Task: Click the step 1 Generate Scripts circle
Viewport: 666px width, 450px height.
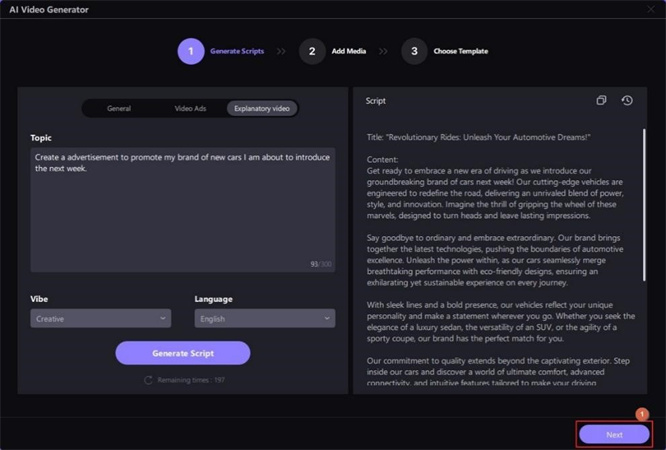Action: click(191, 51)
